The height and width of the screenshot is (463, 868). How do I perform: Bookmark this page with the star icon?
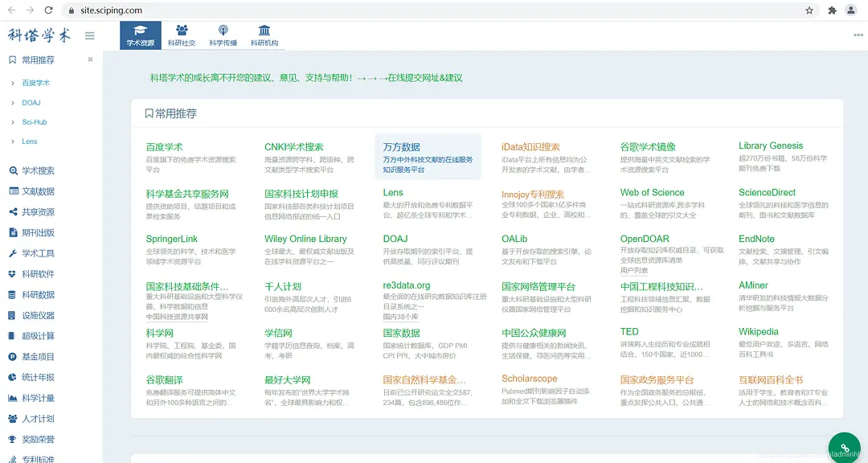tap(809, 10)
